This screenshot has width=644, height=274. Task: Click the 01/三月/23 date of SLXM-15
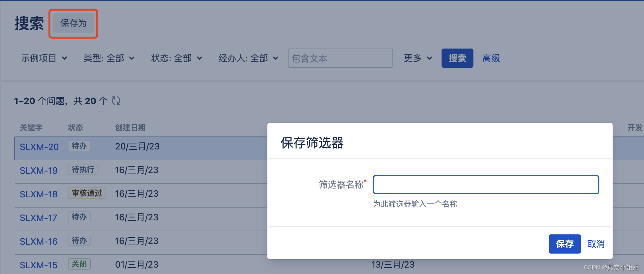click(x=137, y=264)
